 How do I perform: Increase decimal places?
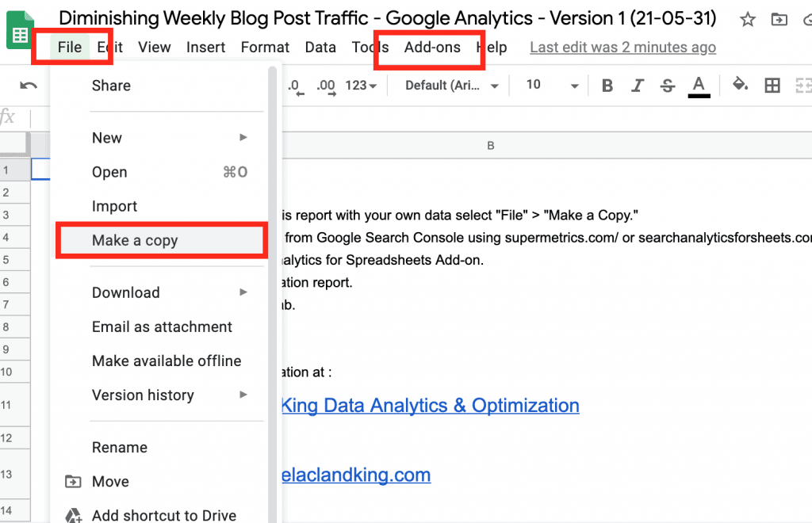coord(326,86)
